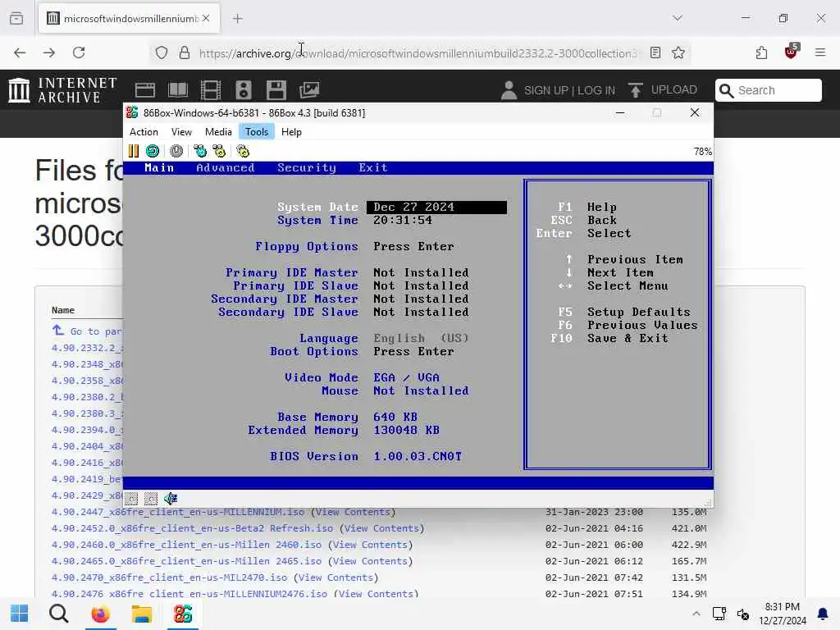The image size is (840, 630).
Task: Open the View menu in 86Box
Action: click(181, 132)
